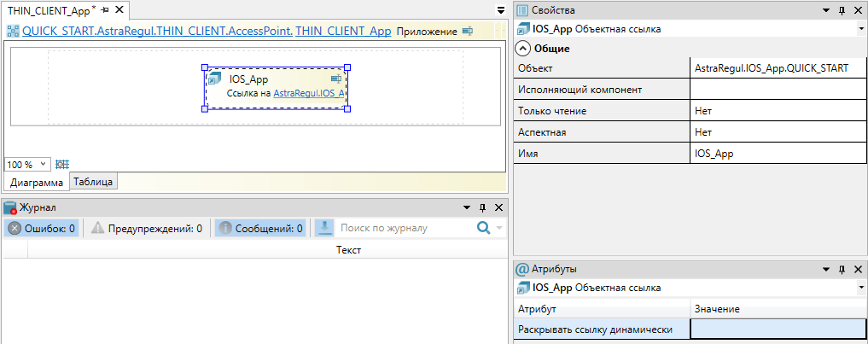Screen dimensions: 868x344
Task: Switch to the Таблица tab
Action: pyautogui.click(x=93, y=182)
